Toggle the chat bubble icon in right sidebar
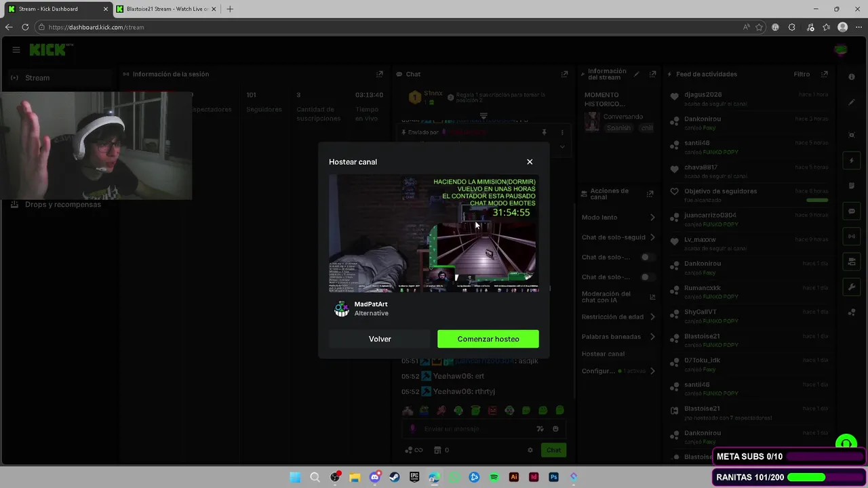 [x=852, y=211]
